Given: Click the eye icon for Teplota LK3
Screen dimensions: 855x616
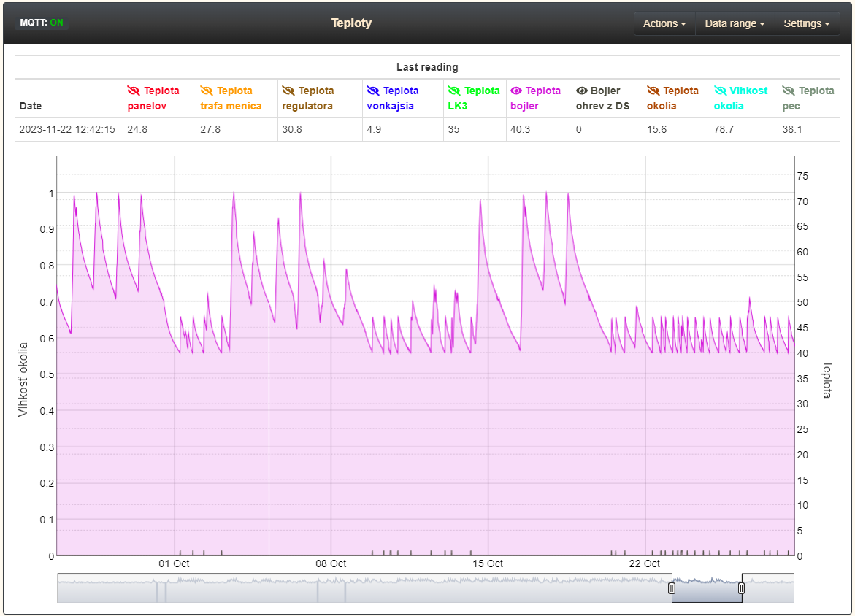Looking at the screenshot, I should (454, 91).
